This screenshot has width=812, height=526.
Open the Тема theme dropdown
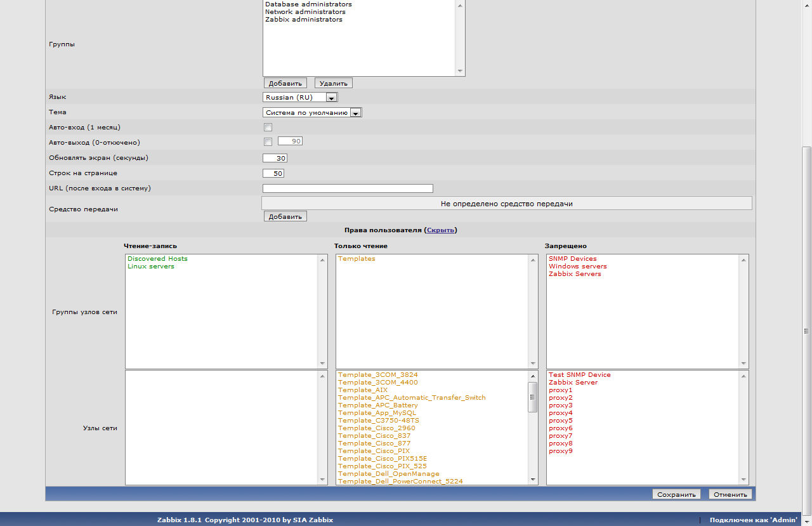click(312, 112)
